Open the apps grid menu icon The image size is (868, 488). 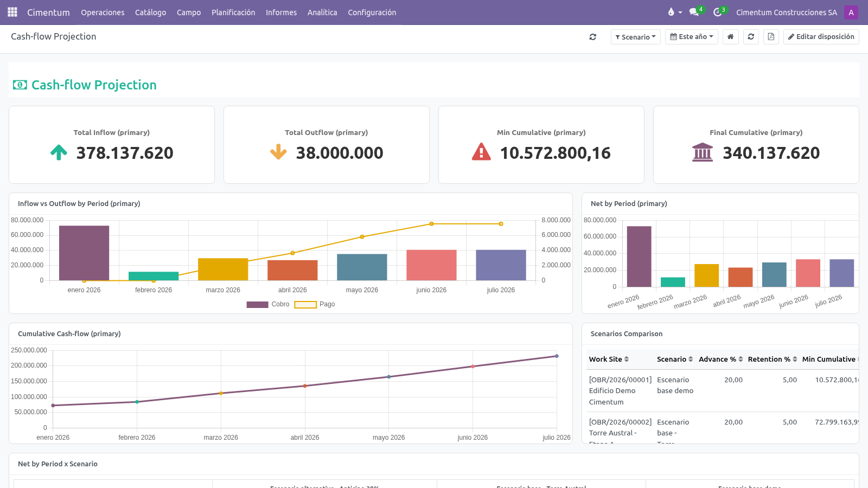pyautogui.click(x=12, y=12)
